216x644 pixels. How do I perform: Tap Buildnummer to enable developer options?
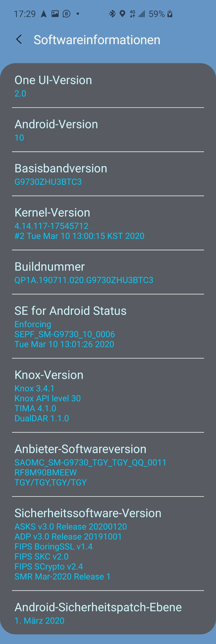pyautogui.click(x=108, y=272)
